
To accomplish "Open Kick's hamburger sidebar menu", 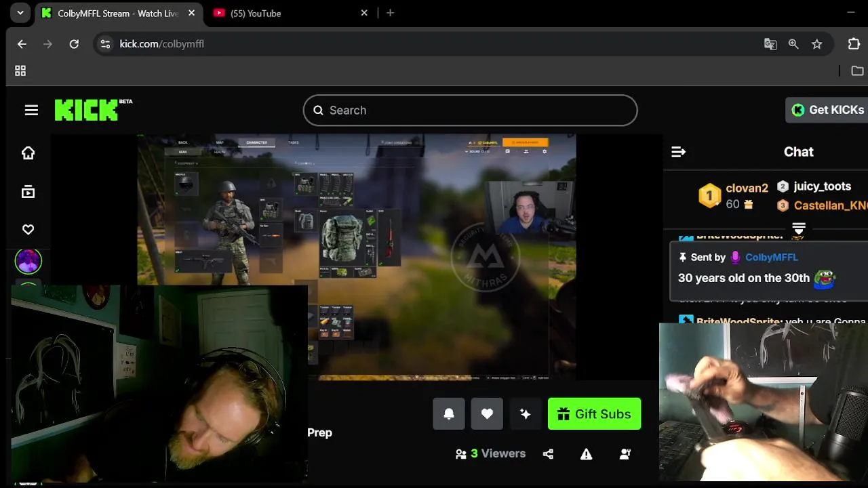I will 31,110.
